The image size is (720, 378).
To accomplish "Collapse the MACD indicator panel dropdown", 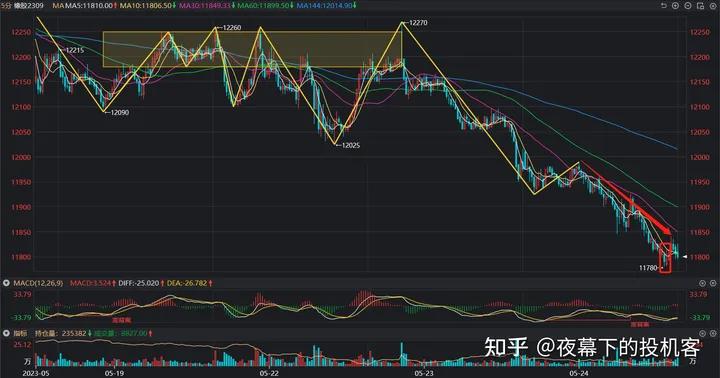I will pyautogui.click(x=6, y=283).
